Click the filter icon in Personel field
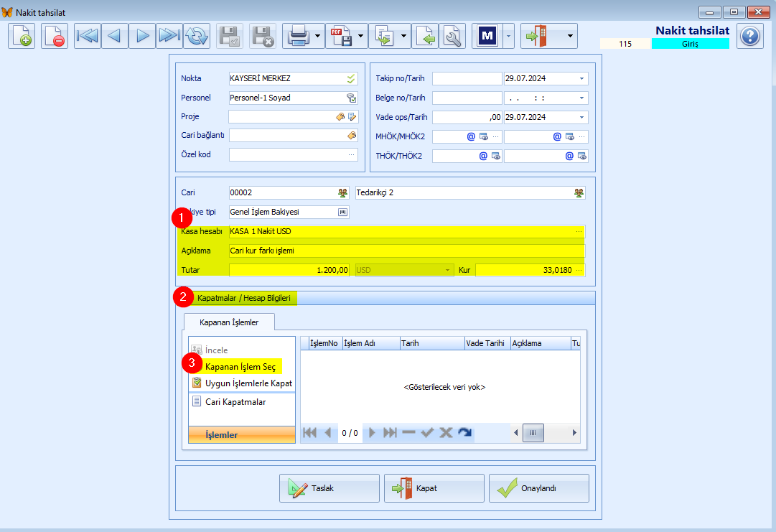 351,98
